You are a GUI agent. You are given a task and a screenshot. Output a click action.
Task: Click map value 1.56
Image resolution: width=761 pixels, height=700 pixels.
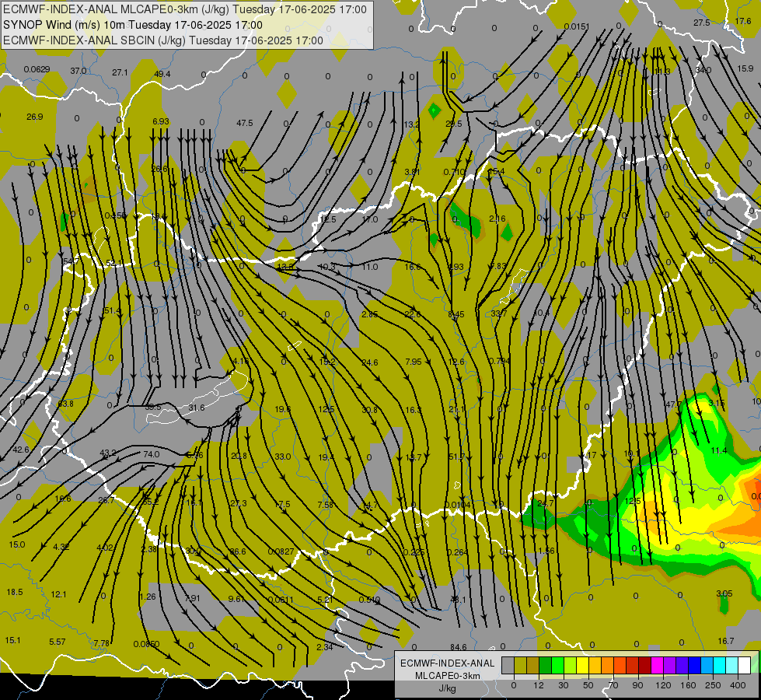(x=546, y=551)
